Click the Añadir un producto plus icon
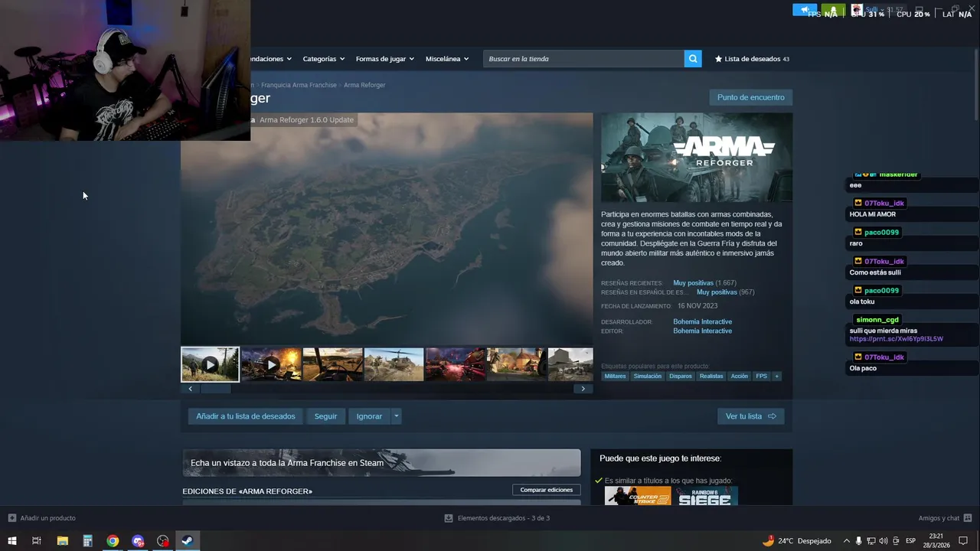The image size is (980, 551). pyautogui.click(x=11, y=518)
